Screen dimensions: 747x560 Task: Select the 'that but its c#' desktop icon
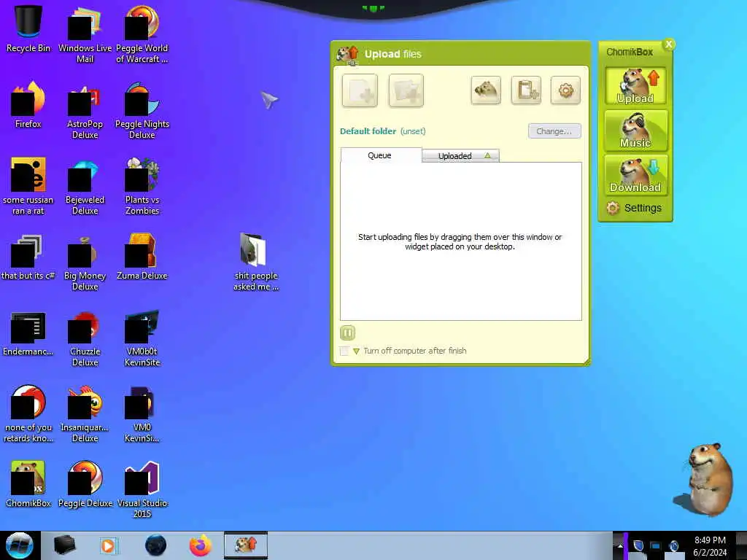[28, 257]
